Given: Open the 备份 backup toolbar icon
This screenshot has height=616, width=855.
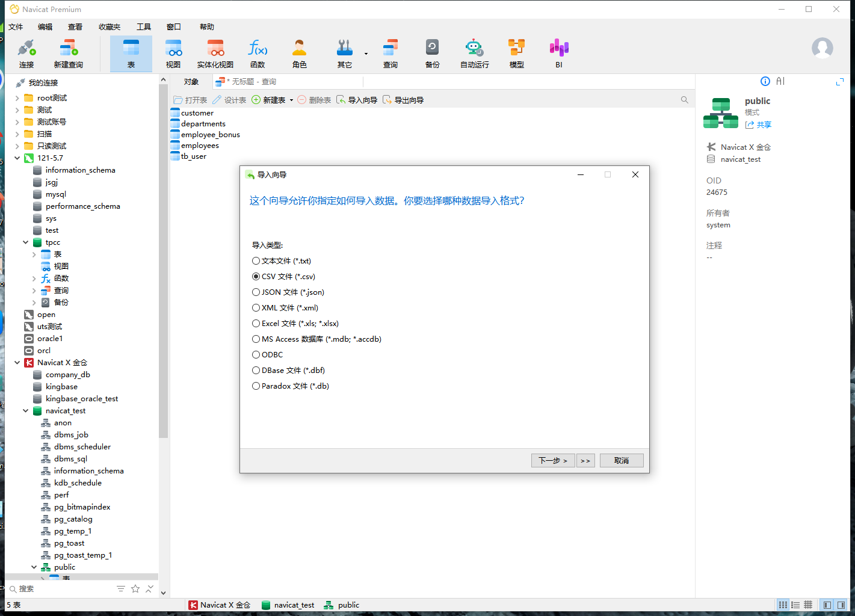Looking at the screenshot, I should point(433,54).
